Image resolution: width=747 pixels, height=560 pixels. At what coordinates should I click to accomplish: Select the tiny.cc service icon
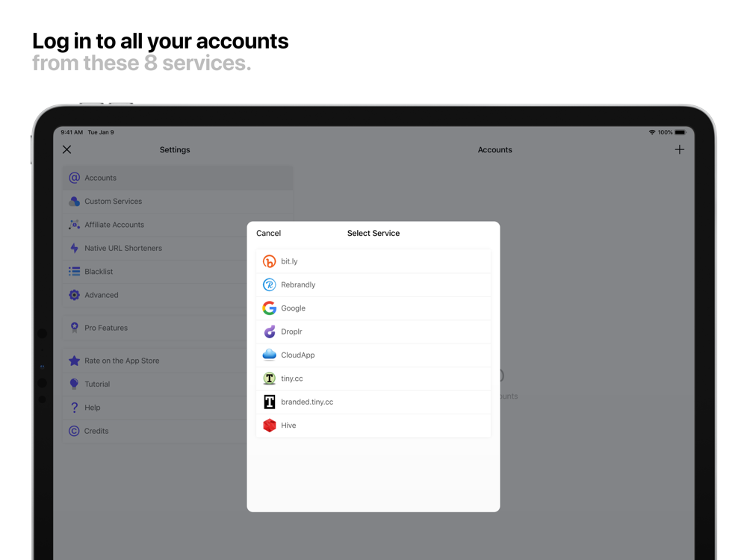click(269, 379)
